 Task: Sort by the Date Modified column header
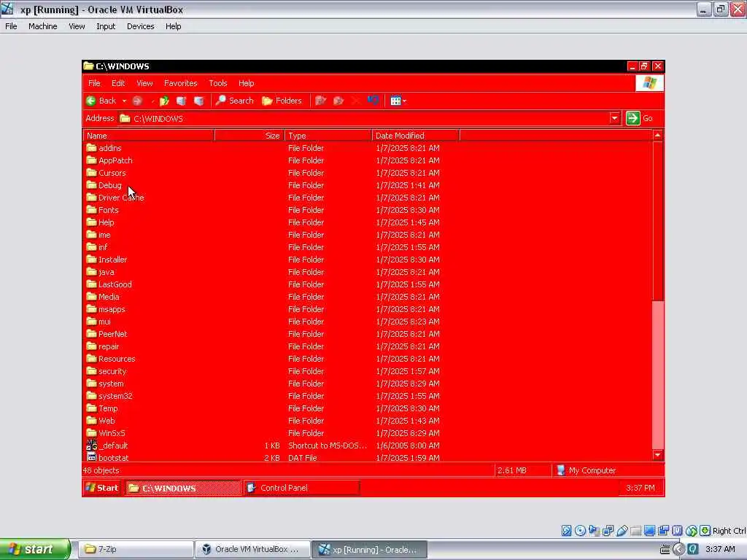(415, 135)
